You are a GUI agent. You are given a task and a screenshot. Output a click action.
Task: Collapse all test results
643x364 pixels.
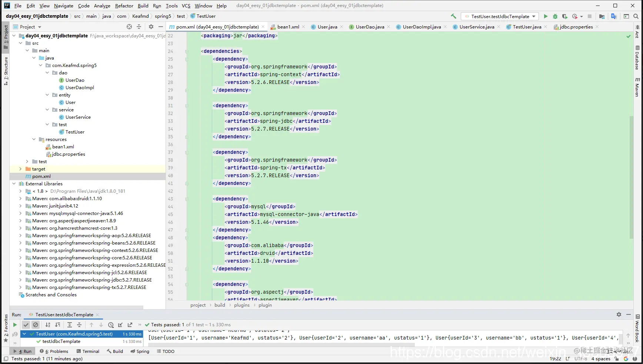[x=79, y=325]
